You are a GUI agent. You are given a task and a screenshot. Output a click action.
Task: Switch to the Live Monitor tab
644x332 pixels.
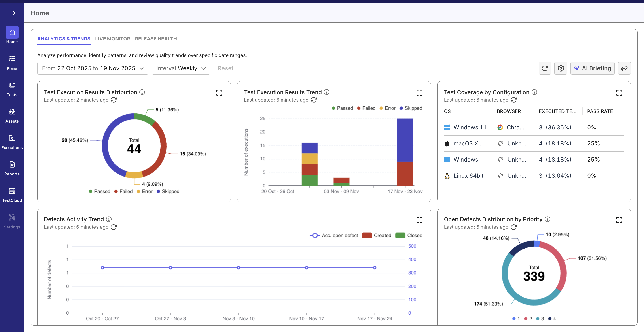112,39
